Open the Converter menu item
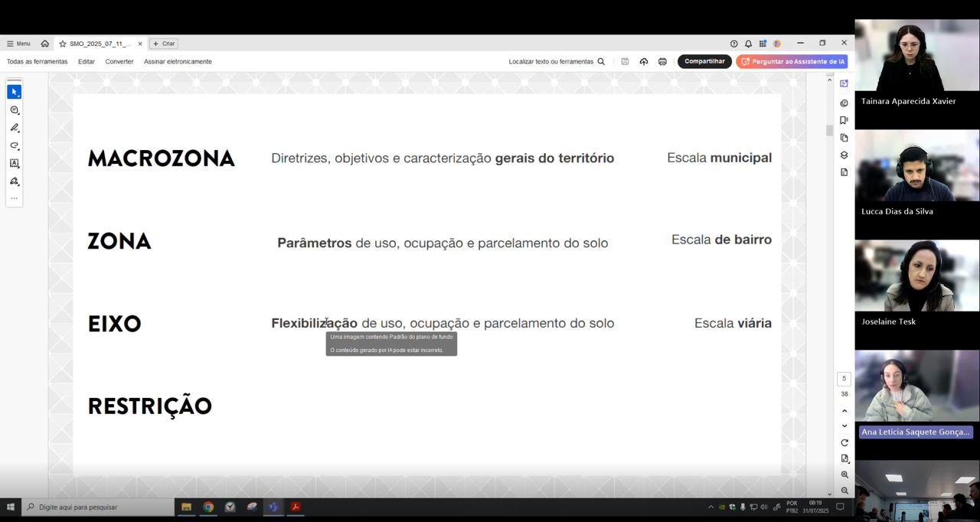980x522 pixels. pyautogui.click(x=119, y=61)
